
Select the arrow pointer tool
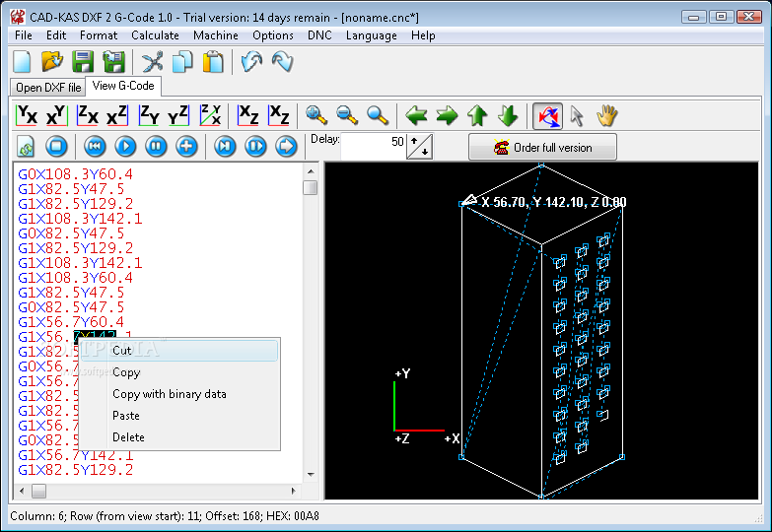click(577, 116)
